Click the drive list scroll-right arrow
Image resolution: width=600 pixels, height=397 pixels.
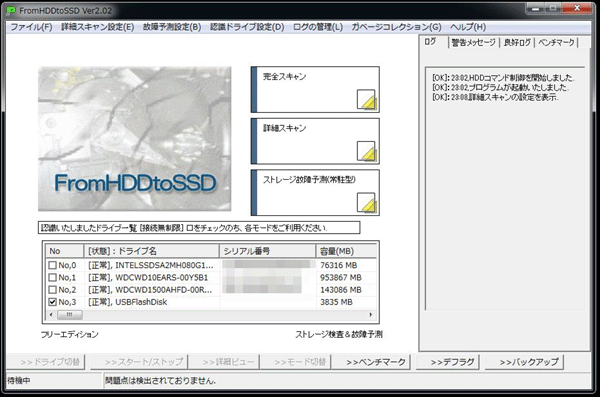pos(370,315)
